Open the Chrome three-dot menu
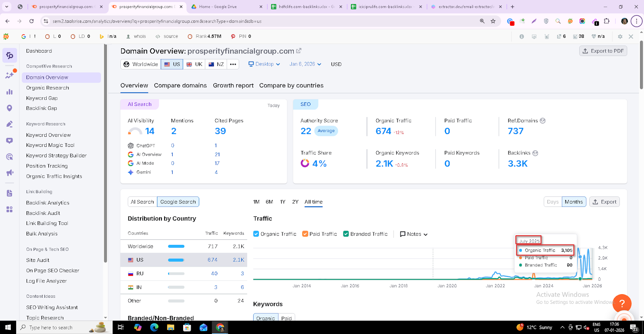The width and height of the screenshot is (644, 334). tap(636, 21)
